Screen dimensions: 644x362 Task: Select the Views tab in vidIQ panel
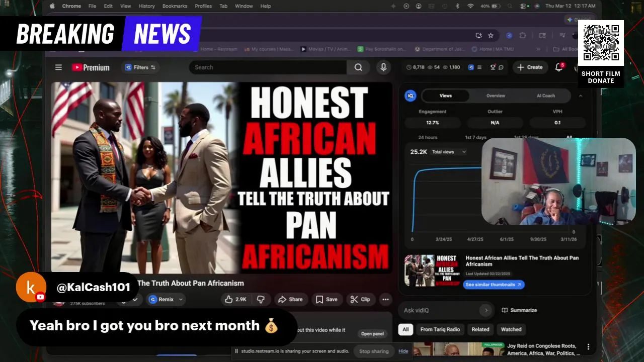(445, 96)
